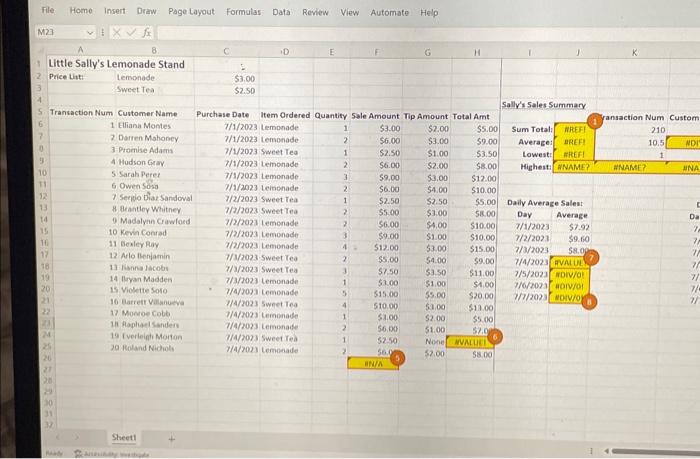Viewport: 700px width, 459px height.
Task: Click the previous sheet navigation arrow
Action: [58, 437]
